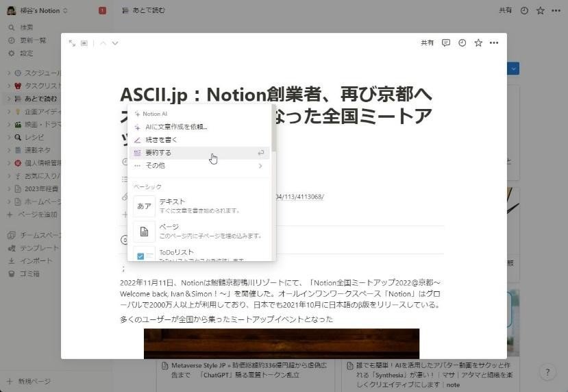The image size is (568, 392).
Task: Expand スケジュール sidebar page
Action: 9,73
